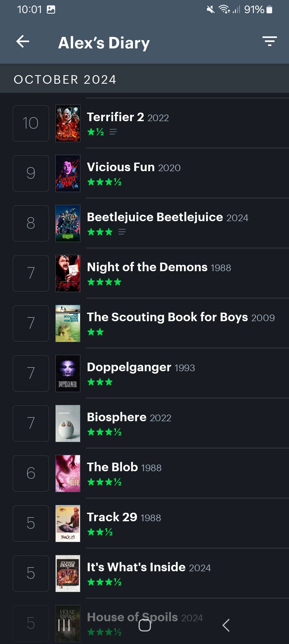Open the diary filter icon

(x=269, y=41)
